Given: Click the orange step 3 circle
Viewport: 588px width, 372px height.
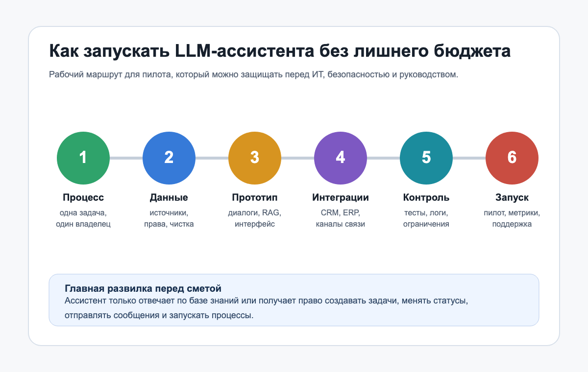Looking at the screenshot, I should [x=255, y=158].
